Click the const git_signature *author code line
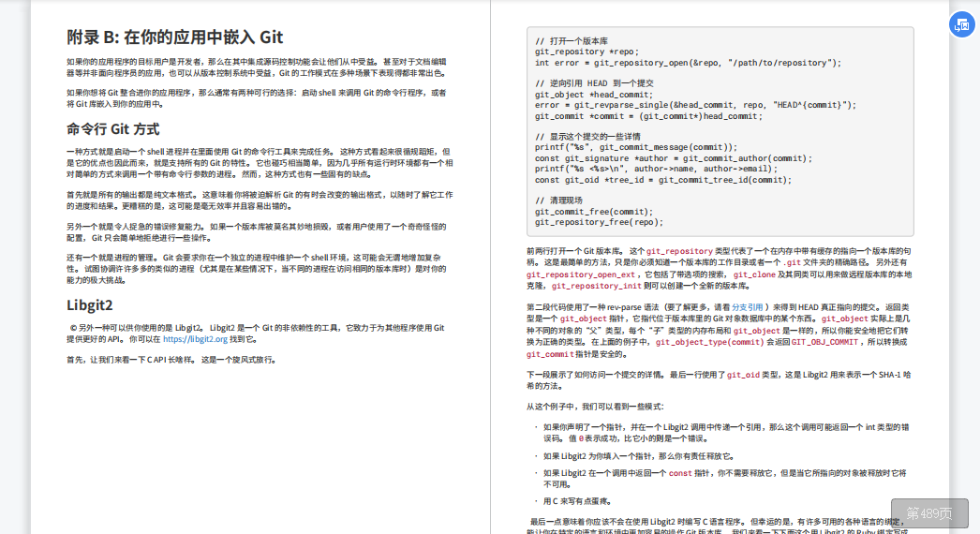Screen dimensions: 980x534 tap(674, 159)
